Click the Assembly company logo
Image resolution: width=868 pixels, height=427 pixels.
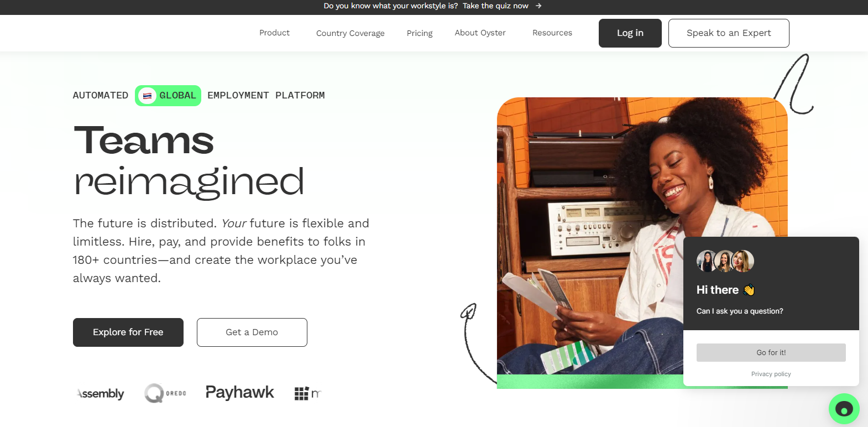pyautogui.click(x=100, y=393)
